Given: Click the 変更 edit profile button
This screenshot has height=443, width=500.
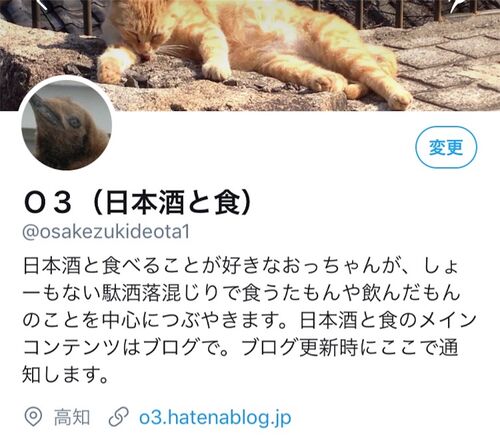Looking at the screenshot, I should coord(446,147).
